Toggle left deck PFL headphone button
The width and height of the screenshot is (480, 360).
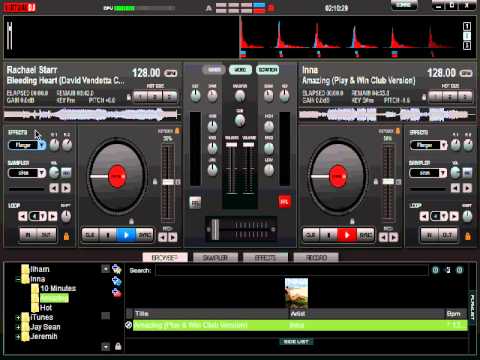click(x=195, y=202)
